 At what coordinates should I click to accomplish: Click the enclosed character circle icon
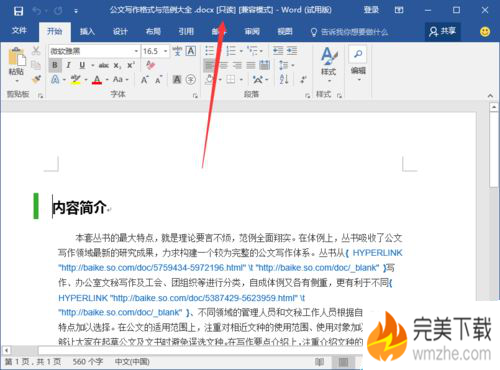click(191, 79)
